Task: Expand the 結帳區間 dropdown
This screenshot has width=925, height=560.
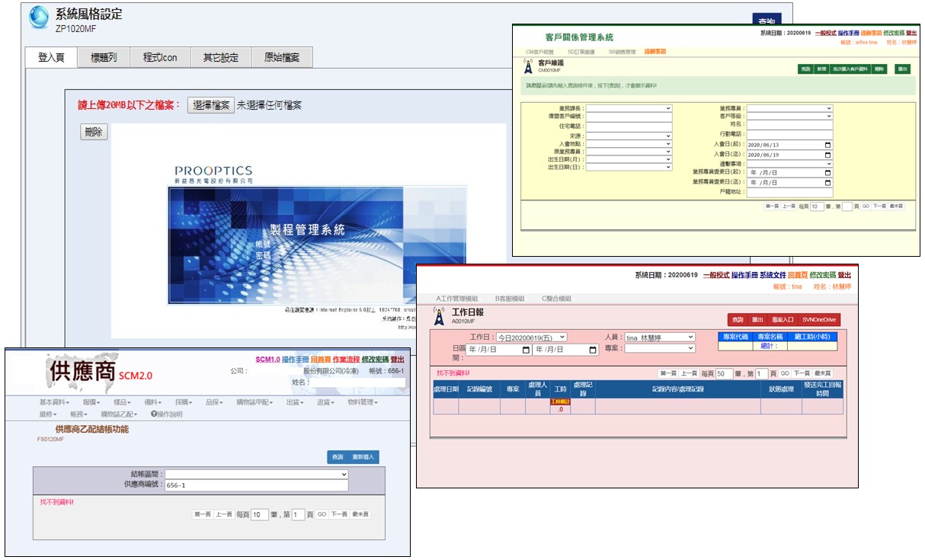Action: click(x=256, y=474)
